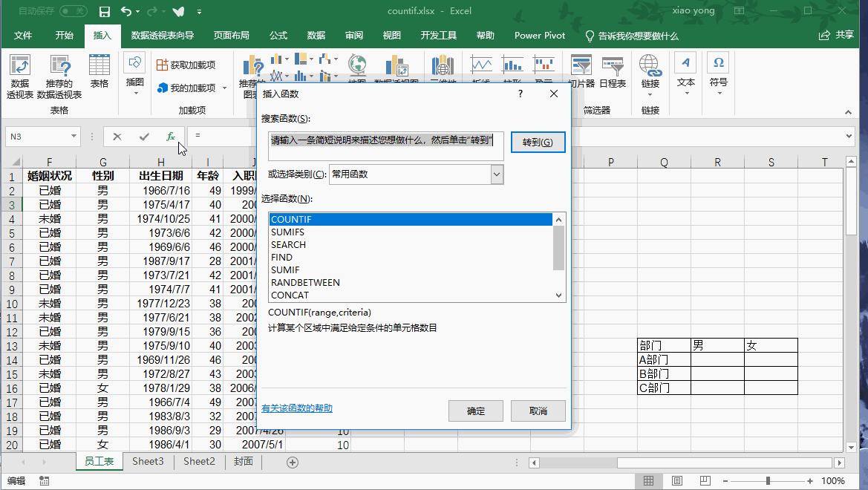Open the Undo history dropdown arrow
868x490 pixels.
pyautogui.click(x=137, y=11)
